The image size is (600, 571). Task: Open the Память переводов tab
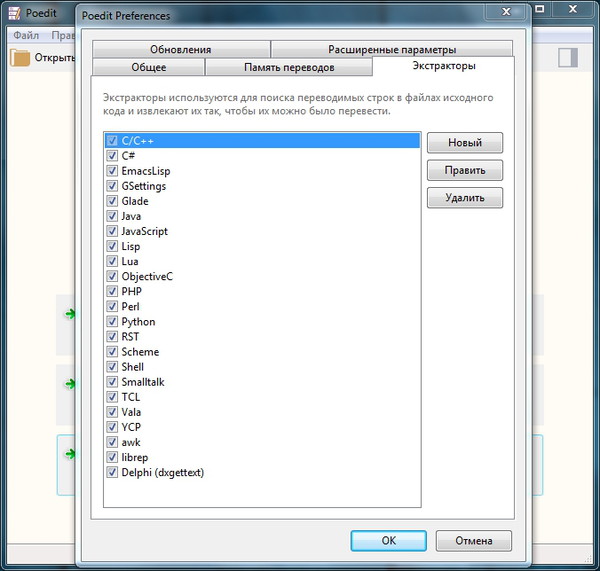289,67
